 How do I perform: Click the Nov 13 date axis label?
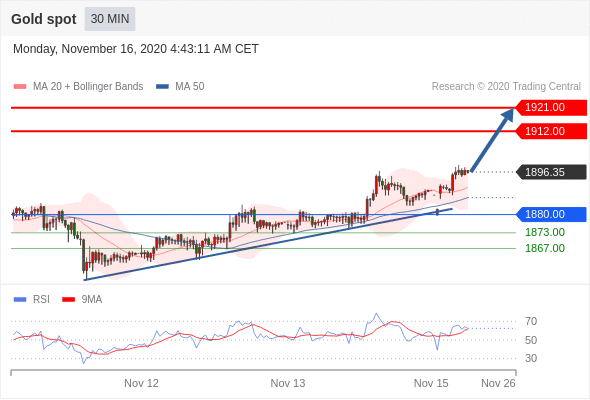(288, 383)
